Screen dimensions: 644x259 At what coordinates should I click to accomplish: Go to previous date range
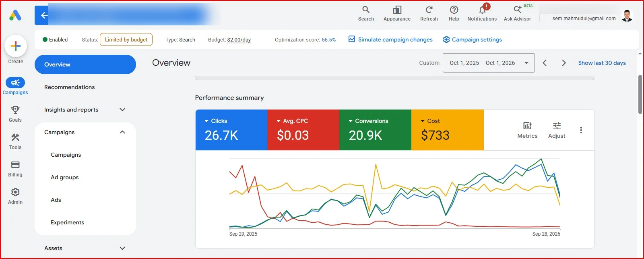[x=545, y=63]
